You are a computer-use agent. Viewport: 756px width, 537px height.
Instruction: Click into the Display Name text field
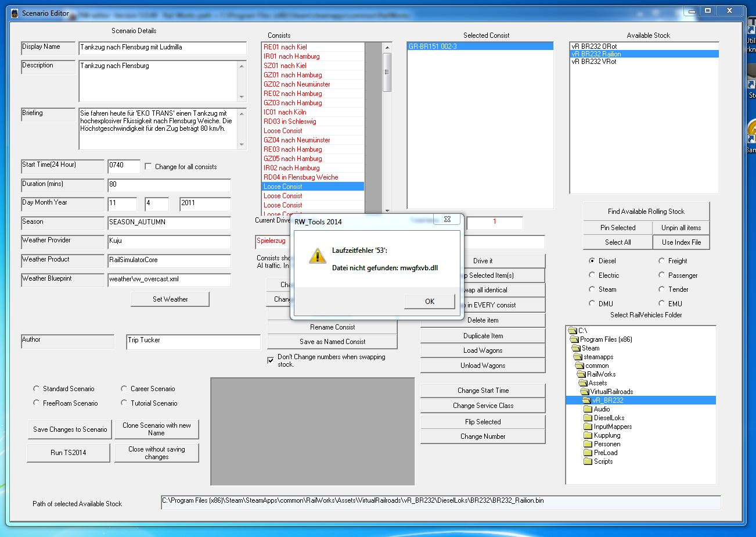click(163, 48)
